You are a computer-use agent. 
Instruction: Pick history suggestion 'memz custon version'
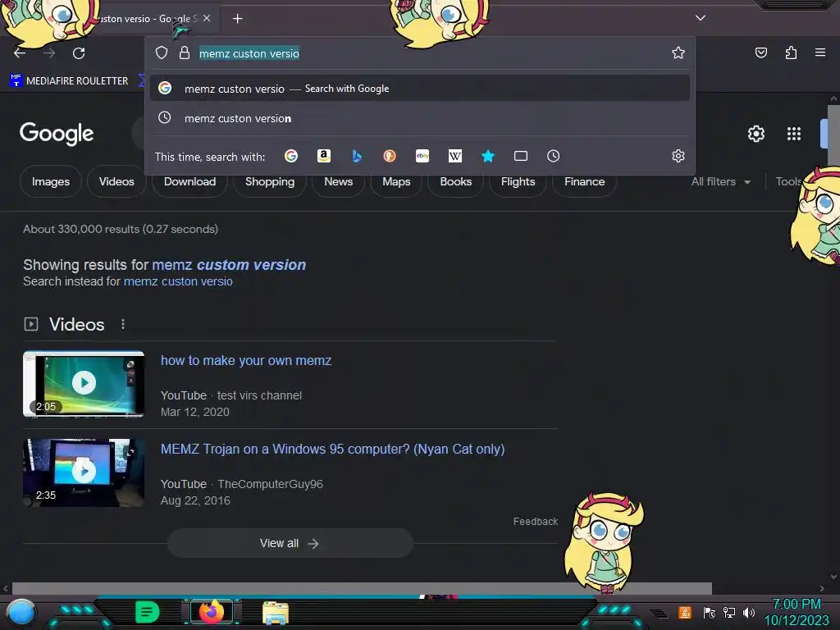(x=419, y=118)
